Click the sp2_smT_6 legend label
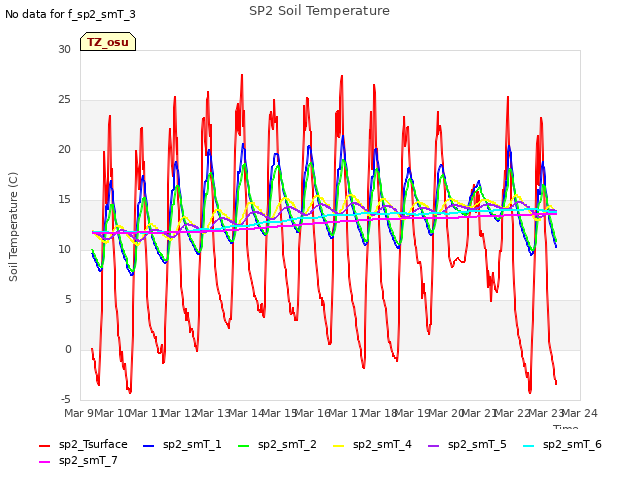 coord(572,444)
